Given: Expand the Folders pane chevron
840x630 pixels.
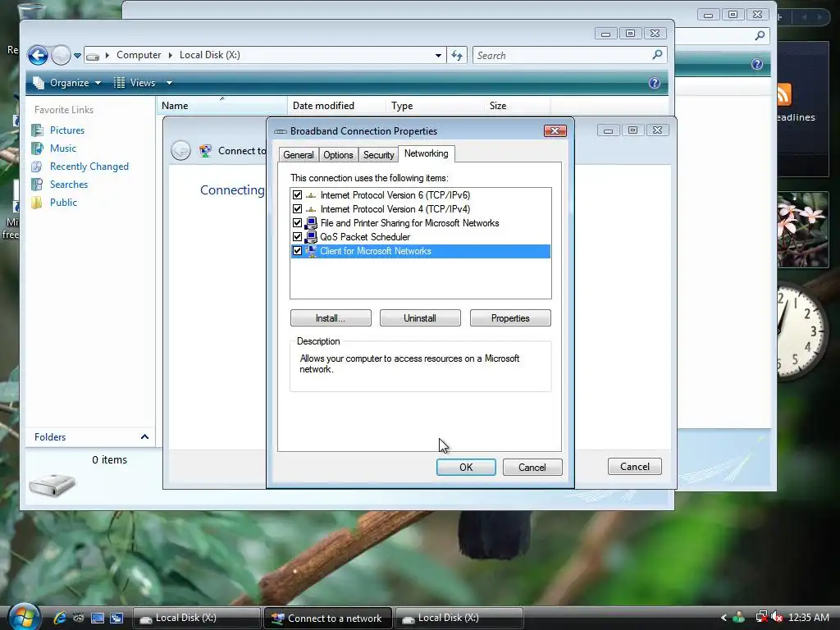Looking at the screenshot, I should pos(144,437).
